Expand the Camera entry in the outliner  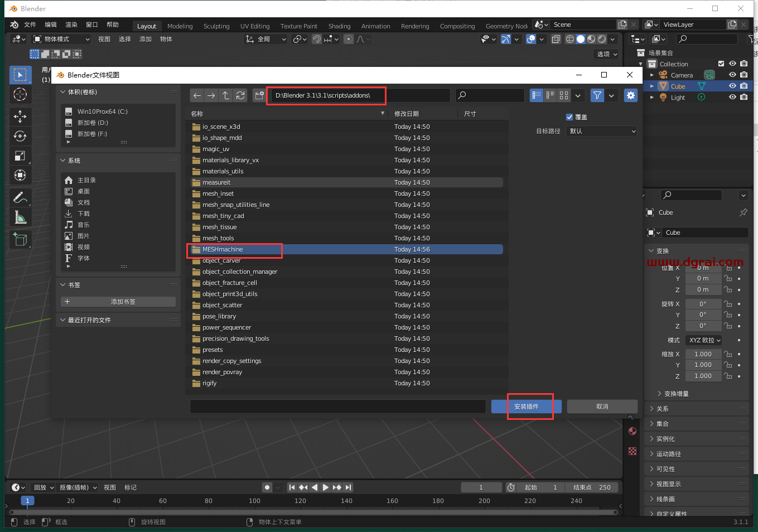(653, 75)
